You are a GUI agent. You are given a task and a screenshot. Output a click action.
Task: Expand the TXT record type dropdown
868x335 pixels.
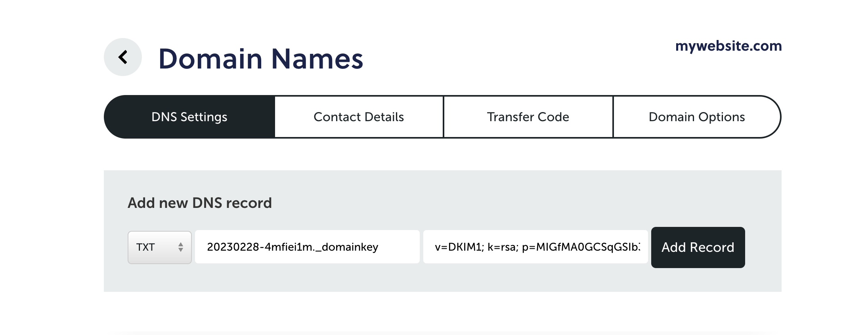coord(159,247)
